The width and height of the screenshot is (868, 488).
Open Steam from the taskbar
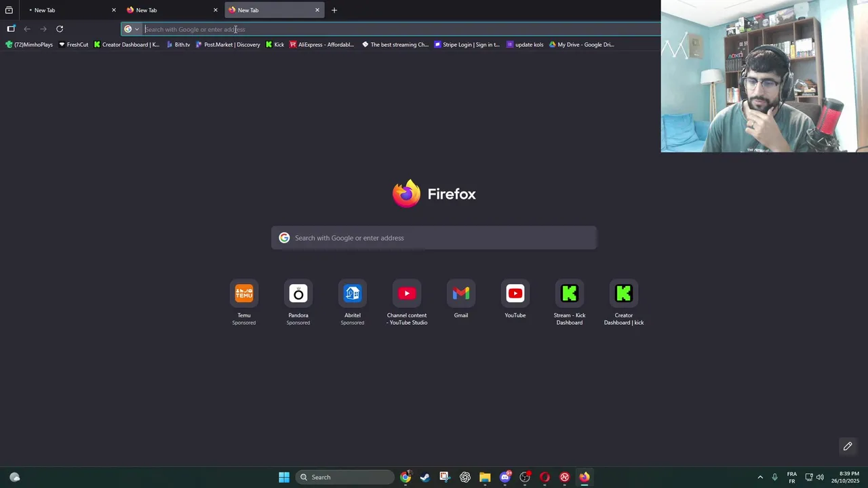[425, 477]
